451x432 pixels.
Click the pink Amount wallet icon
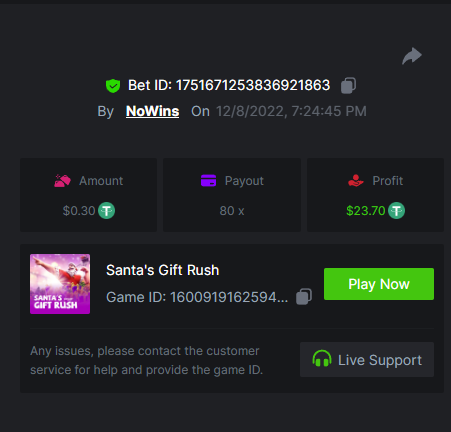click(x=62, y=181)
